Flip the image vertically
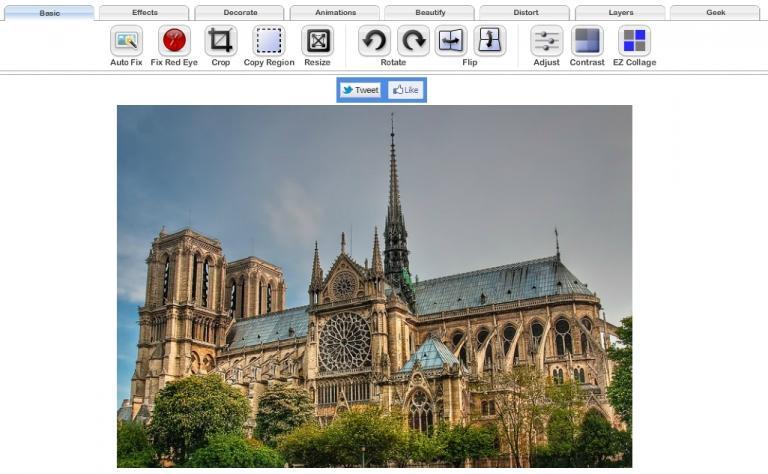768x474 pixels. tap(489, 41)
